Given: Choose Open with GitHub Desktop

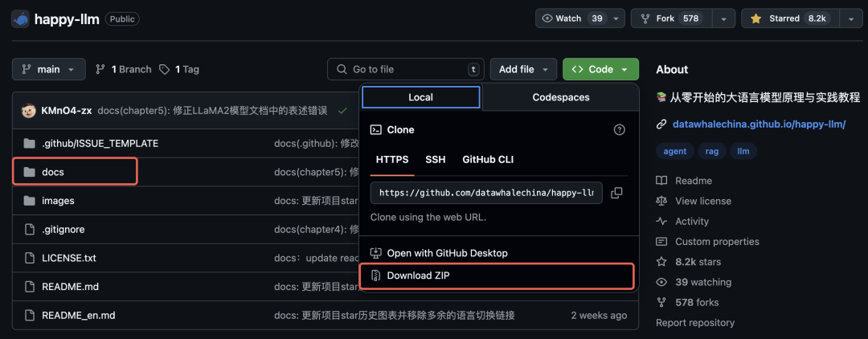Looking at the screenshot, I should point(448,253).
